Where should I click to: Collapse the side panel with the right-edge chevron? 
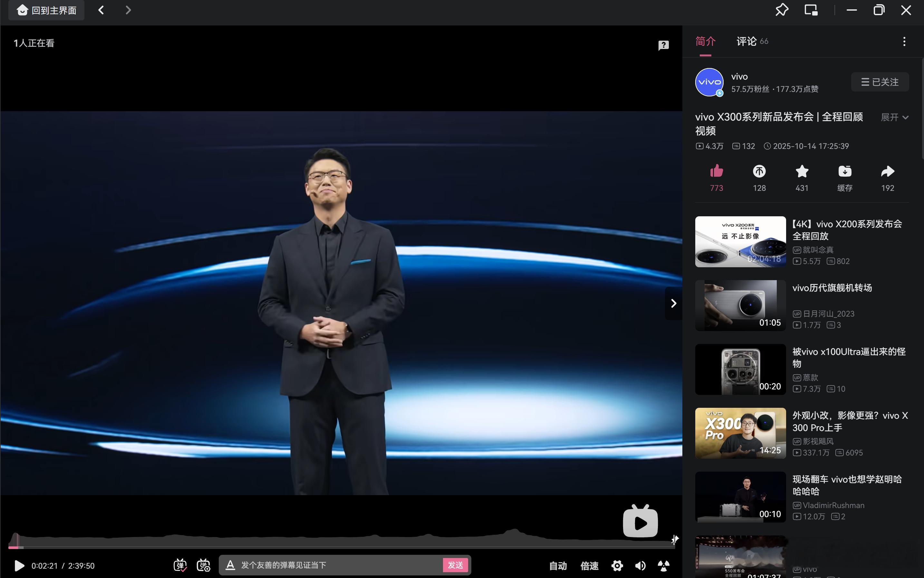673,303
